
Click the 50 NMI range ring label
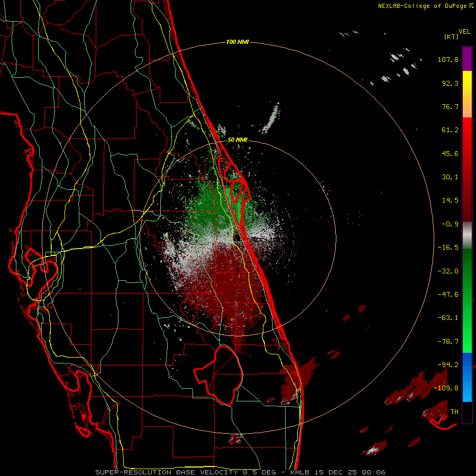(237, 140)
